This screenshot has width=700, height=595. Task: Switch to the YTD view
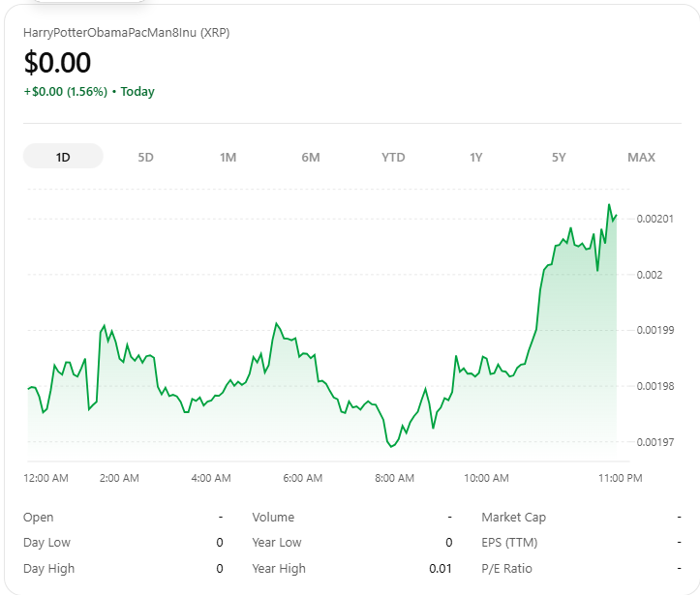pyautogui.click(x=393, y=157)
